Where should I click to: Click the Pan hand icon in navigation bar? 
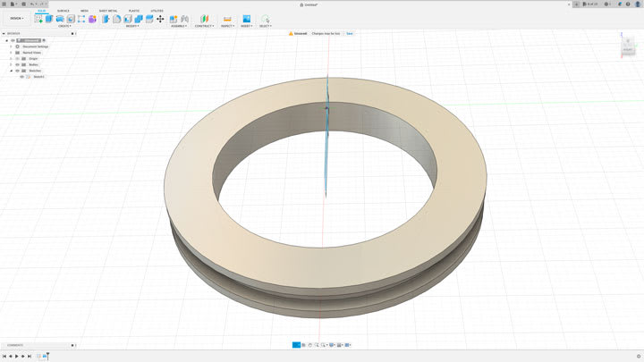click(310, 345)
